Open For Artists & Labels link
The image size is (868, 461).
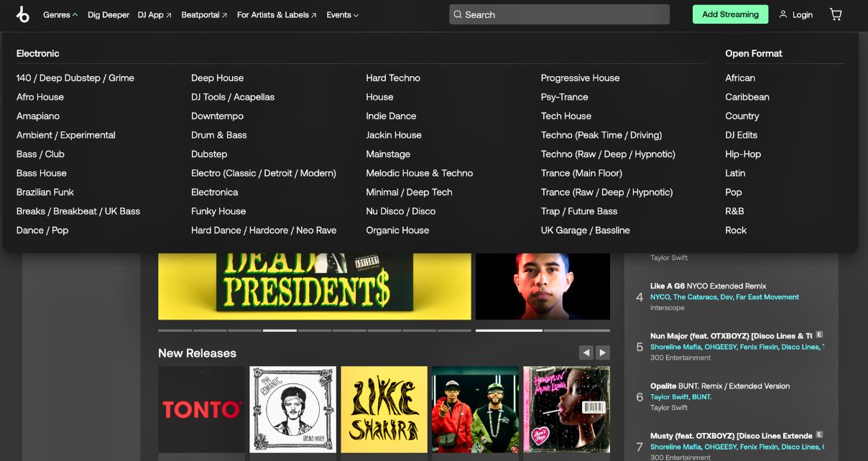[x=277, y=14]
